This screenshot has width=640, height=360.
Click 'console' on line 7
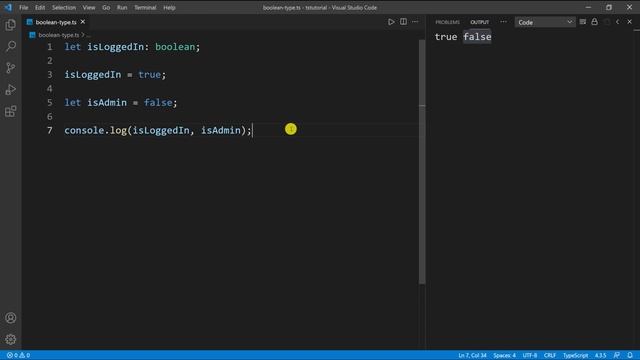coord(84,130)
